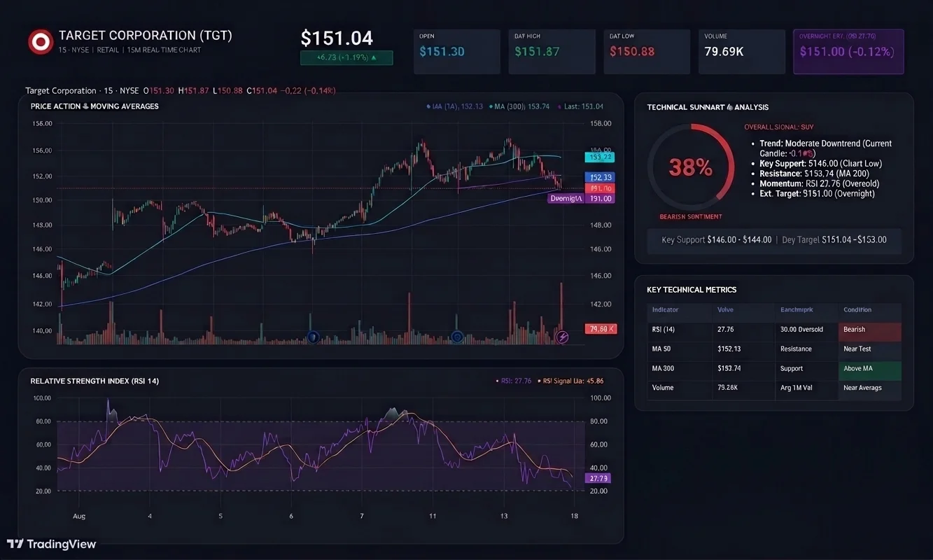
Task: Select the Day High $151.87 card
Action: (x=552, y=51)
